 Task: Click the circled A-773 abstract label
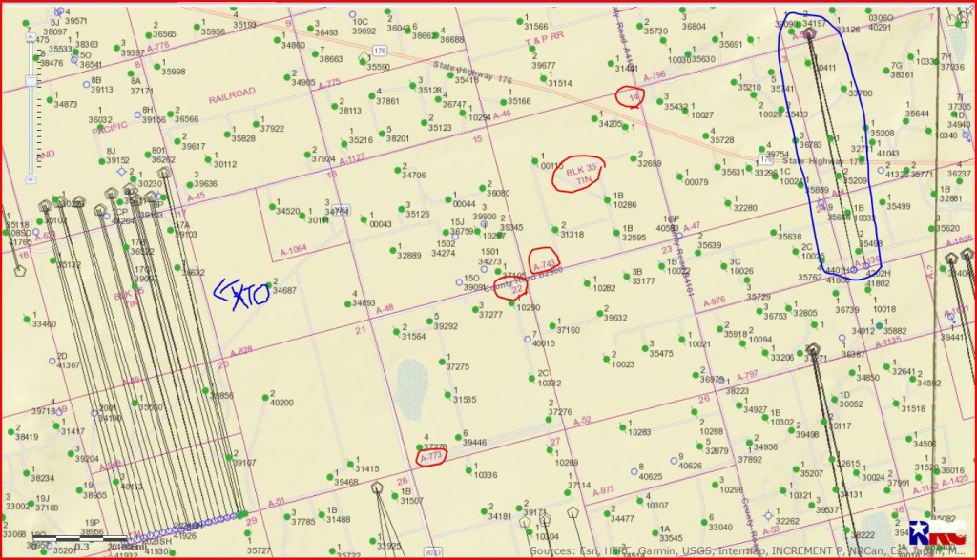[432, 458]
